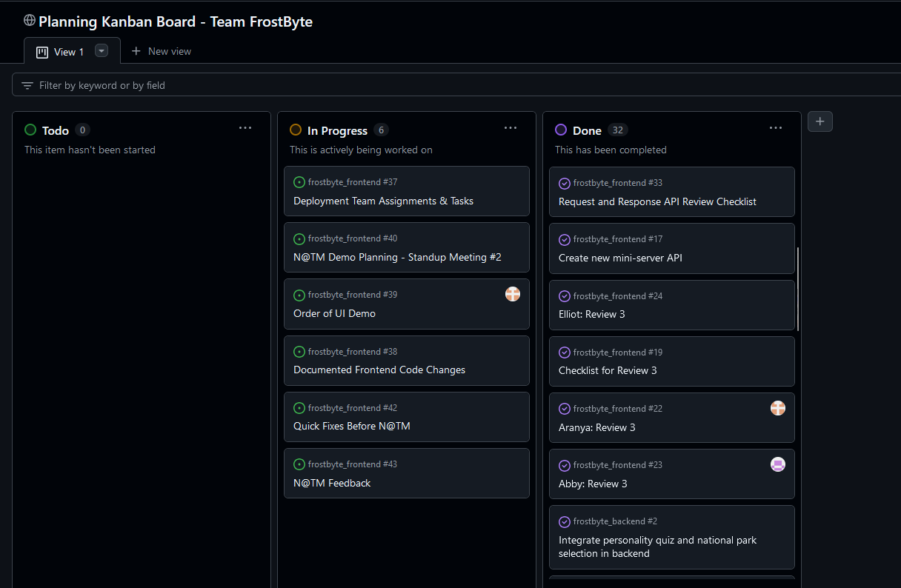
Task: Open Create new mini-server API issue
Action: tap(620, 258)
